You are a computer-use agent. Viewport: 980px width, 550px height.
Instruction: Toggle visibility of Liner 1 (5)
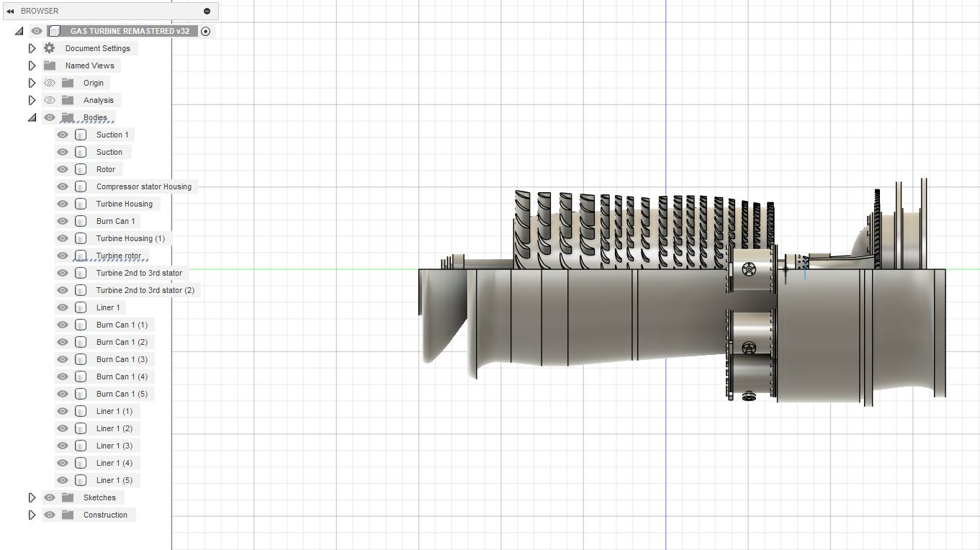tap(63, 480)
